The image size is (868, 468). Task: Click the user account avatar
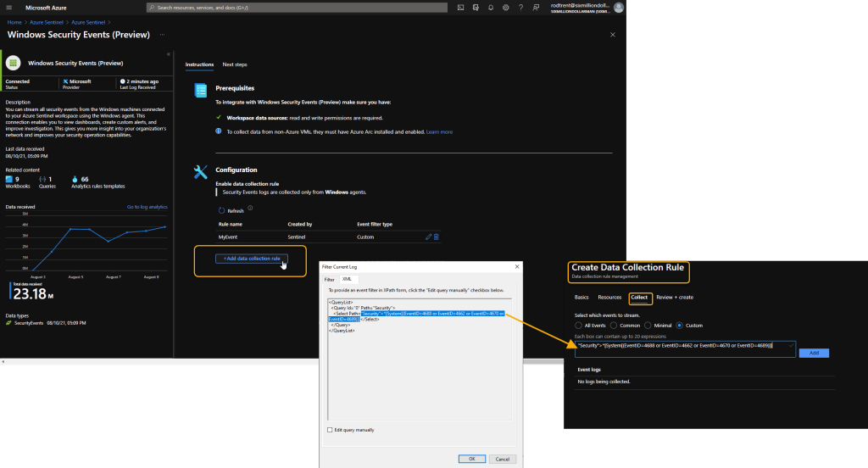click(619, 7)
